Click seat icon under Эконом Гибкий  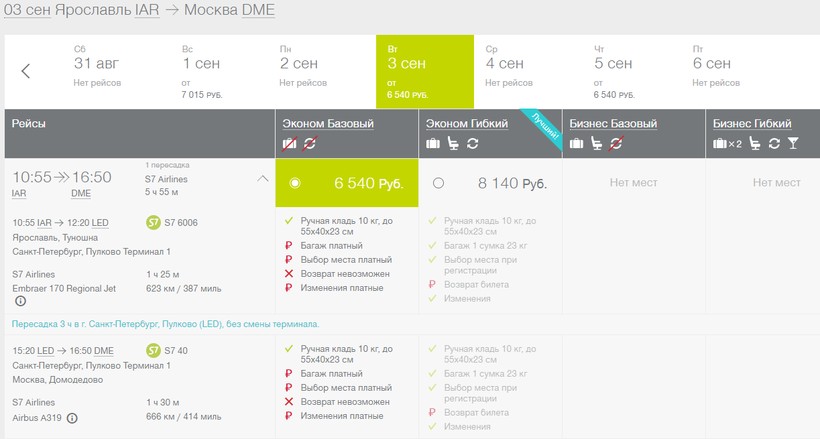453,143
